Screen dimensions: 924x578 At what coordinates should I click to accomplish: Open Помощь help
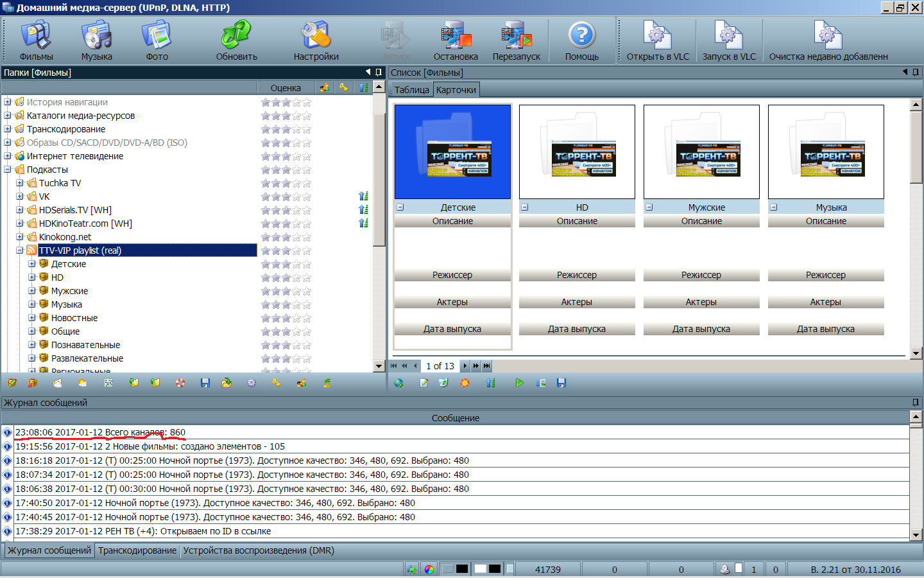(581, 41)
